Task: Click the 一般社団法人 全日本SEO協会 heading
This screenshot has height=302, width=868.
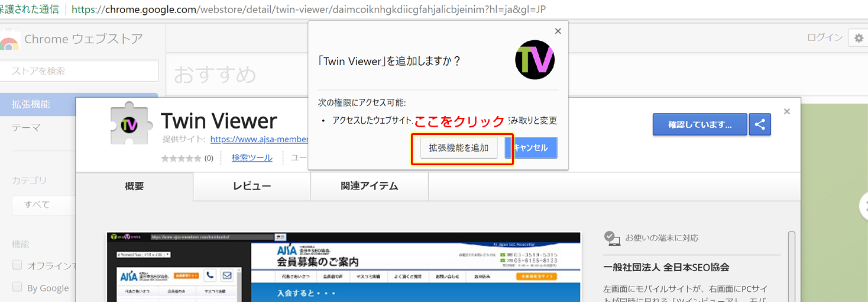Action: [666, 268]
